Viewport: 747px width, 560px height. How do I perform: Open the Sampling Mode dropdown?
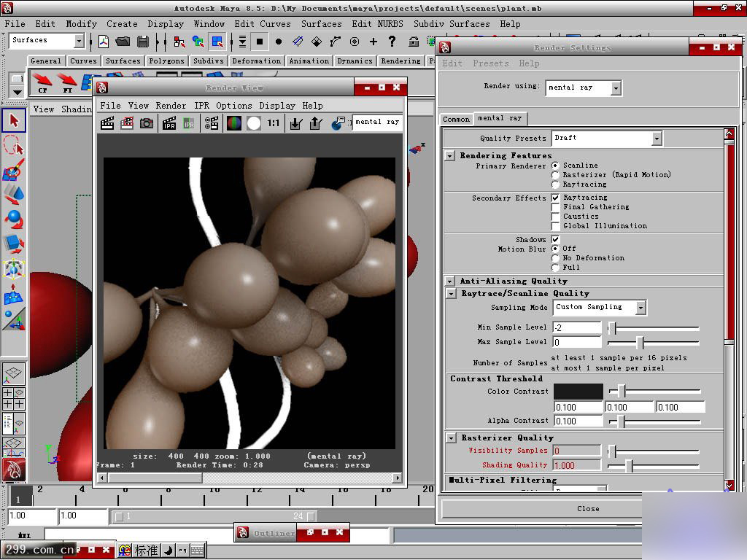pos(640,308)
